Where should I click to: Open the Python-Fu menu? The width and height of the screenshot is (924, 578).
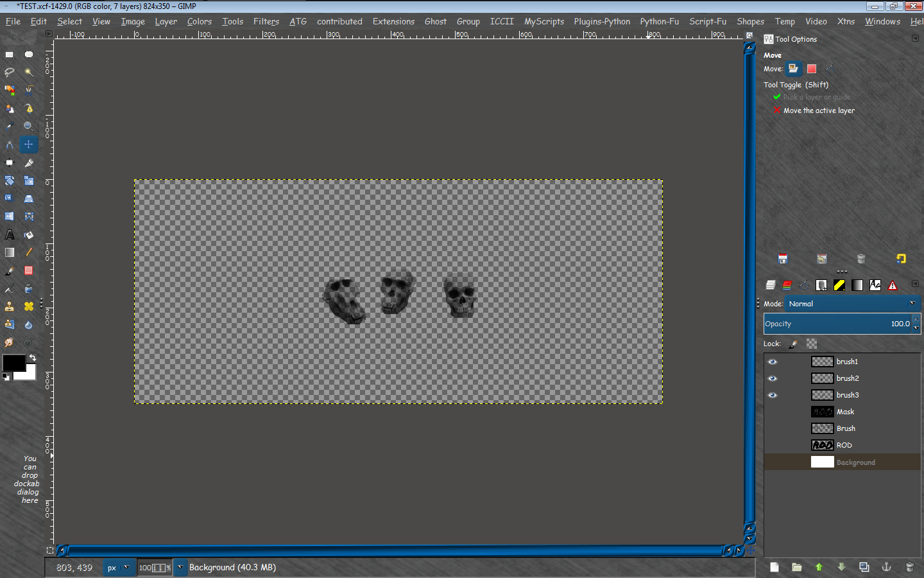coord(659,21)
